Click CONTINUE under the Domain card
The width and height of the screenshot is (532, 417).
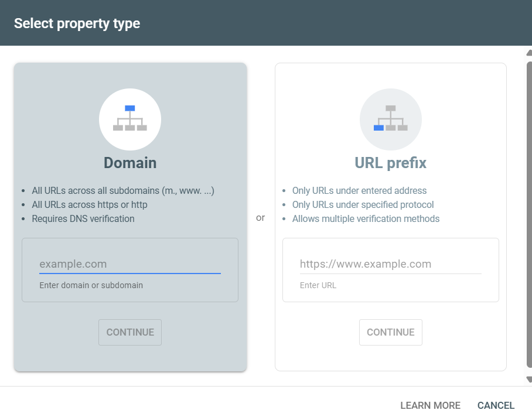pyautogui.click(x=129, y=332)
